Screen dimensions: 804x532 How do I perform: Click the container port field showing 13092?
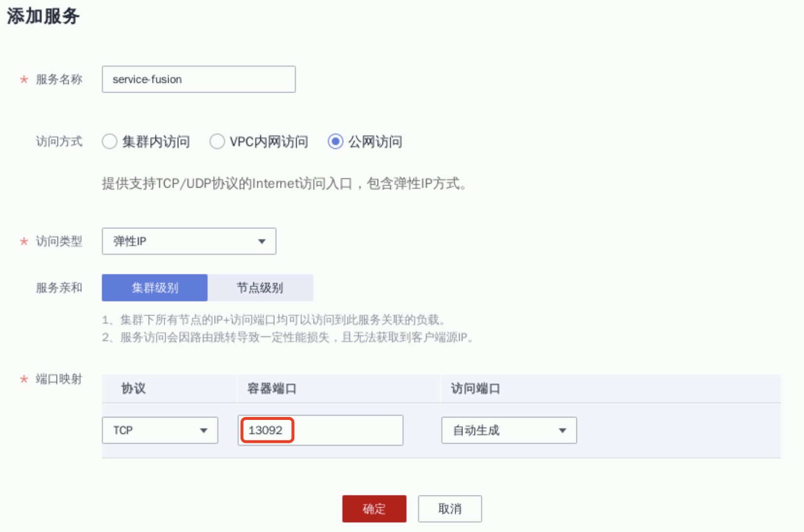coord(320,430)
